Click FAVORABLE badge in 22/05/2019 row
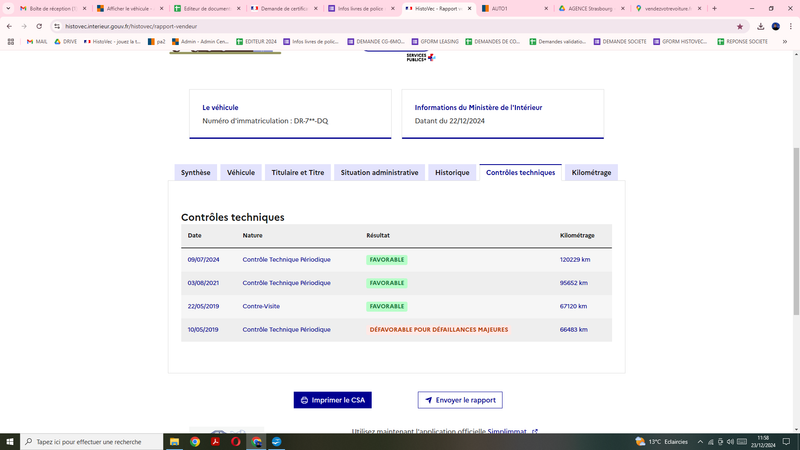 (x=387, y=306)
